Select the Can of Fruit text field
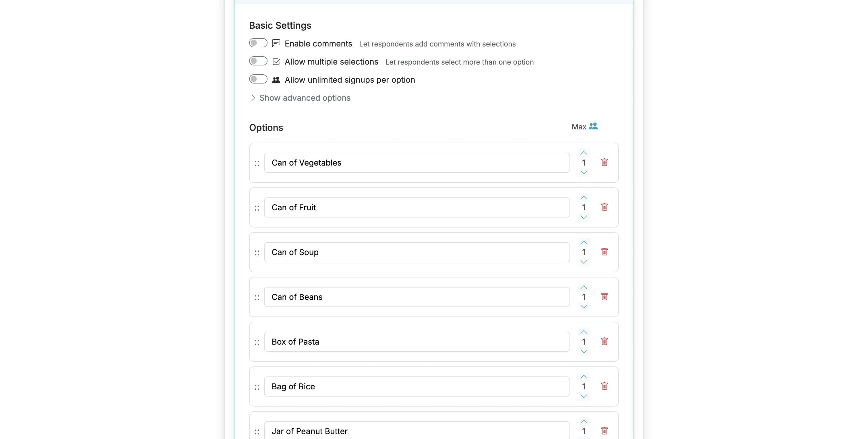 (x=417, y=207)
